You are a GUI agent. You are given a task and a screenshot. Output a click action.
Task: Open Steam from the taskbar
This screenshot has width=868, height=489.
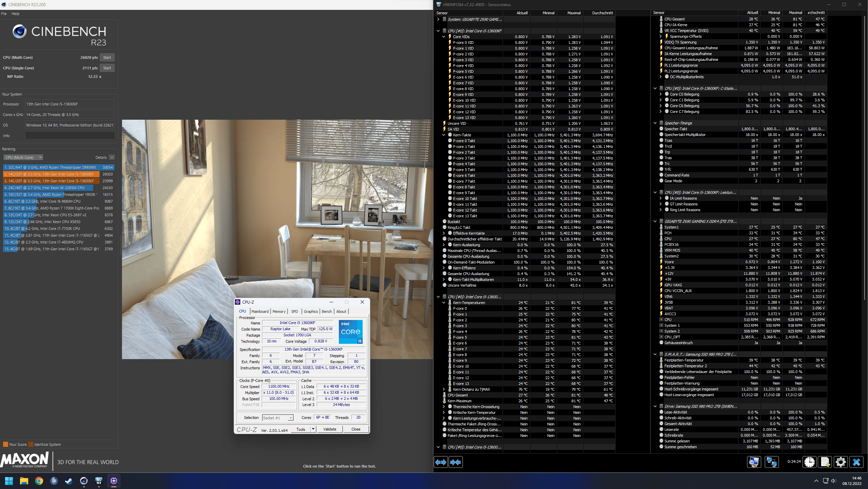[x=69, y=481]
